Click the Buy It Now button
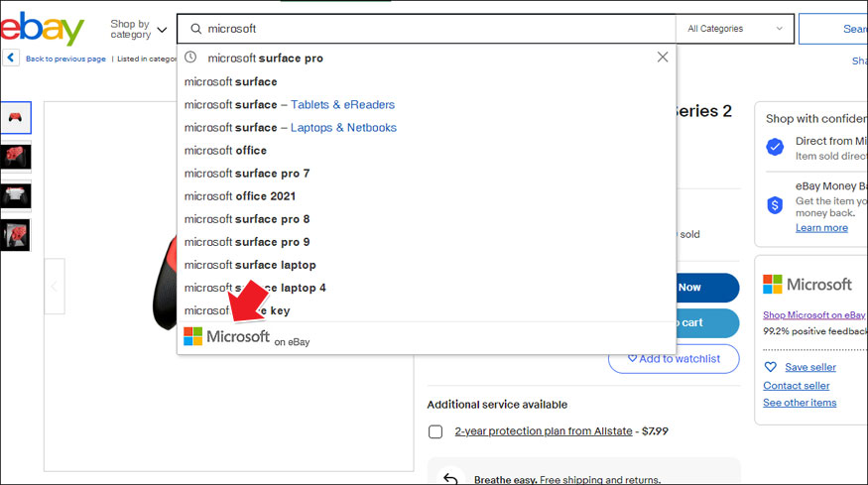Viewport: 868px width, 485px height. [x=707, y=288]
